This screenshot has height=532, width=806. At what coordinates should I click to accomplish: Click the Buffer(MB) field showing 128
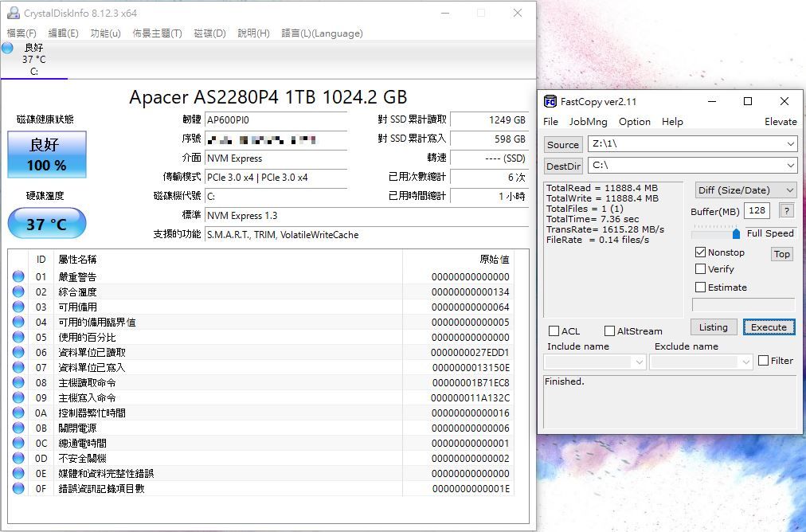pyautogui.click(x=757, y=210)
